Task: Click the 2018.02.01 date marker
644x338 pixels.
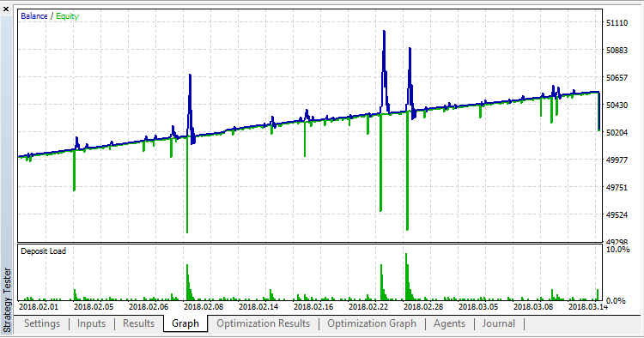Action: pos(39,306)
